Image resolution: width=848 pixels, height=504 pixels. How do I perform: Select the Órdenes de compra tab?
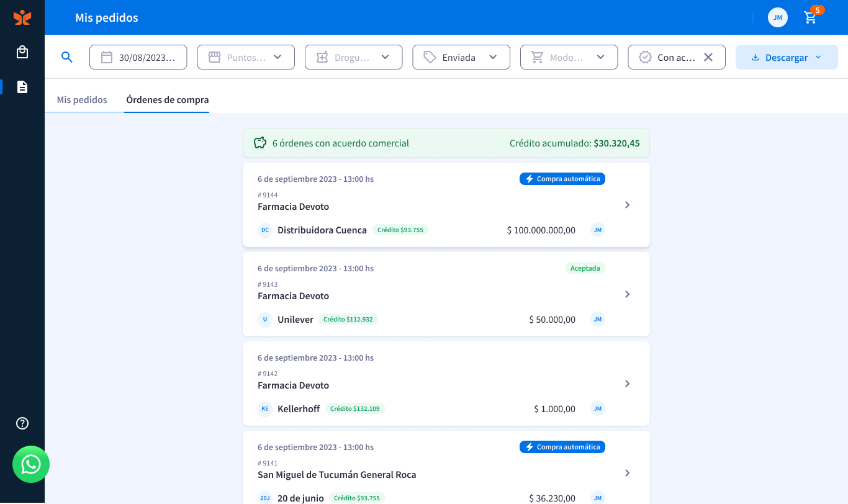coord(168,100)
